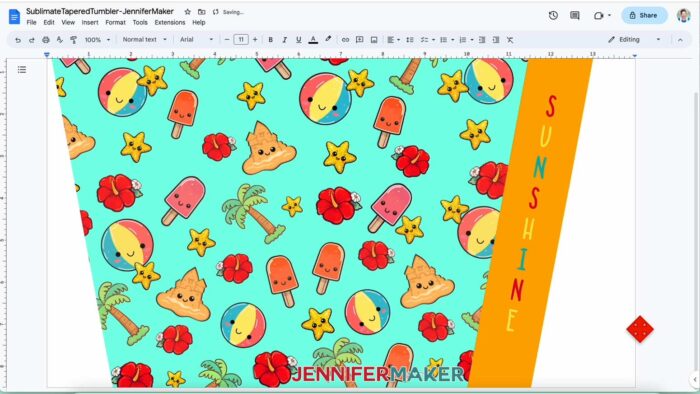Open the Google Docs home icon
This screenshot has height=394, width=700.
(14, 17)
